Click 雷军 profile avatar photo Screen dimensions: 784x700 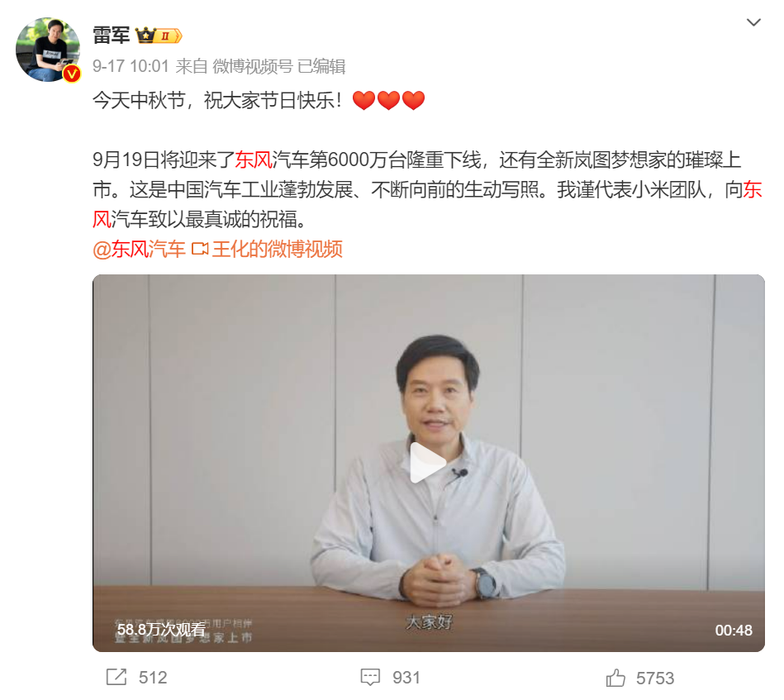(x=47, y=49)
